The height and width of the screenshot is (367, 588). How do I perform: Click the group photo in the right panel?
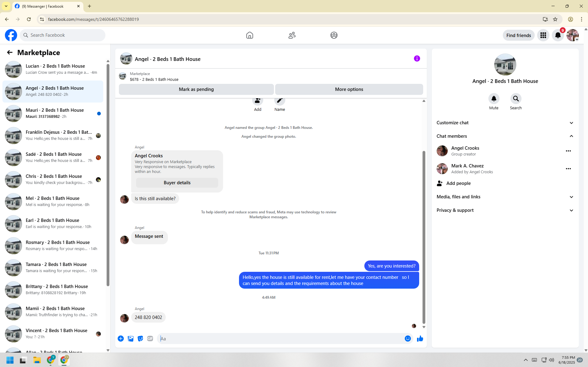coord(505,65)
